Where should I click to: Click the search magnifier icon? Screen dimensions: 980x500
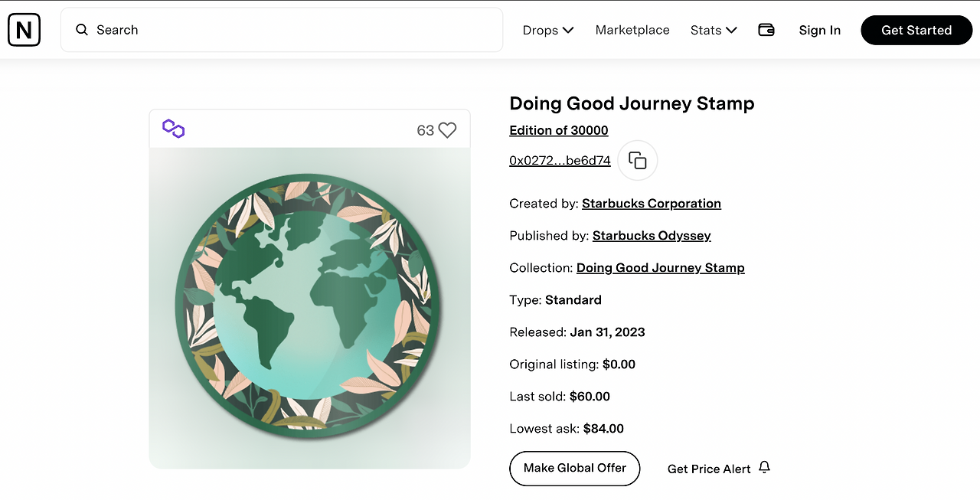82,30
